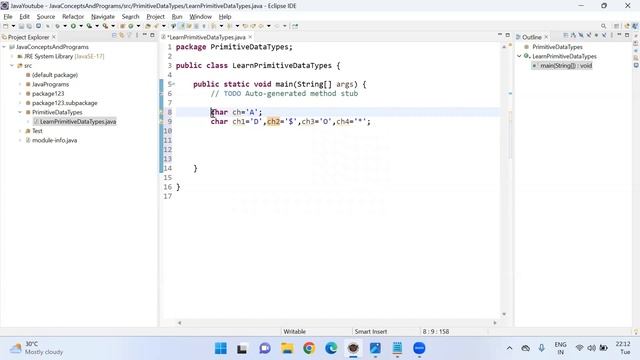
Task: Select (default package) in Project Explorer
Action: pos(55,75)
